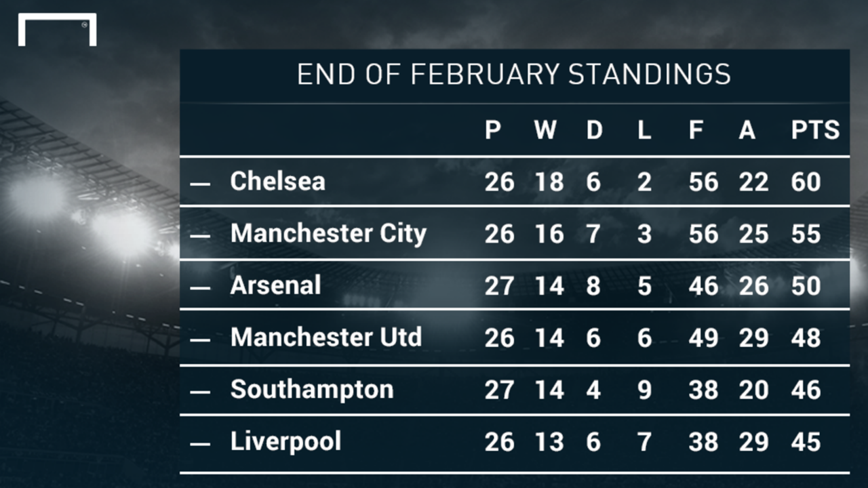
Task: Click the dash icon beside Manchester Utd
Action: click(200, 339)
